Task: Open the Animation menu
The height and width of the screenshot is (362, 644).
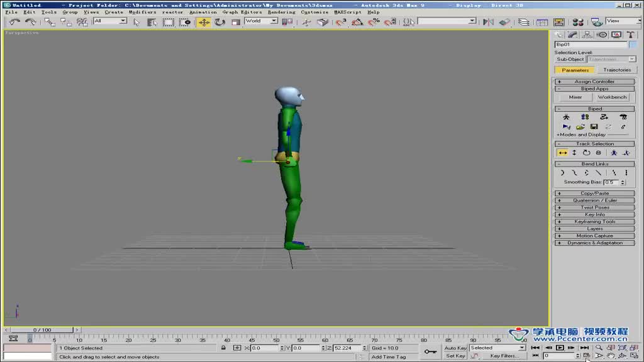Action: [203, 12]
